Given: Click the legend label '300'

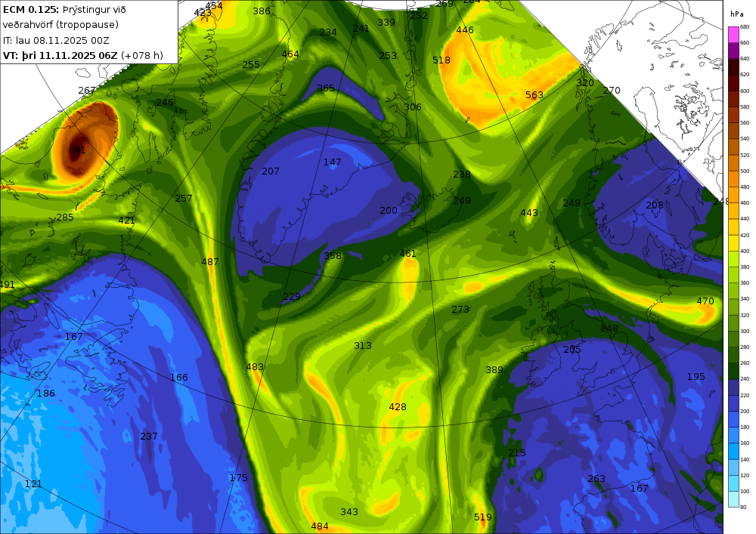Looking at the screenshot, I should click(x=745, y=332).
